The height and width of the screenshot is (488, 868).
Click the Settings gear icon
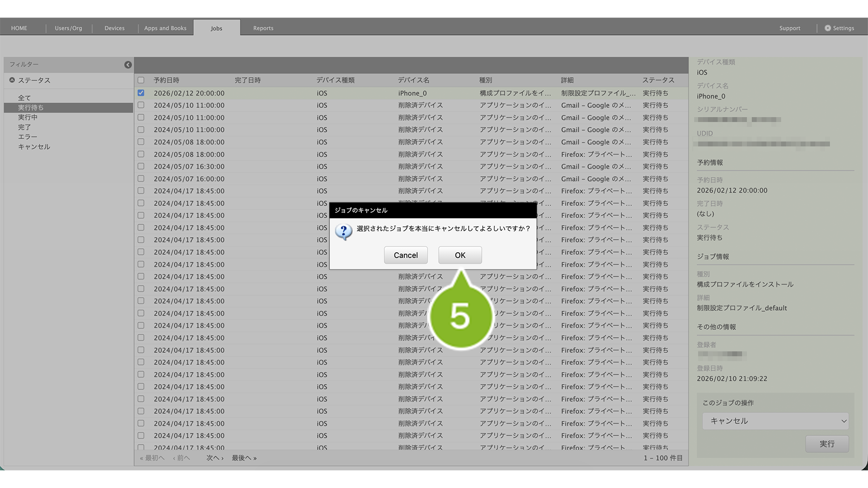(x=827, y=28)
